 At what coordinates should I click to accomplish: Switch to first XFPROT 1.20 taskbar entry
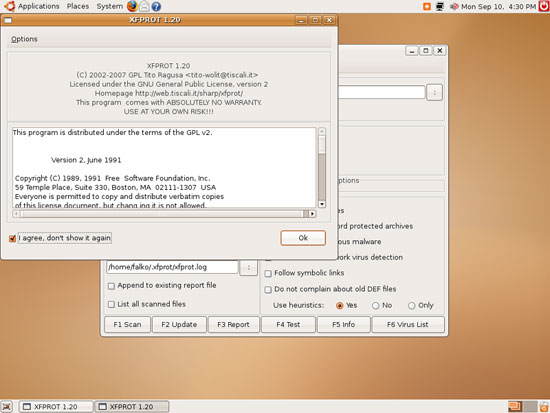[56, 407]
